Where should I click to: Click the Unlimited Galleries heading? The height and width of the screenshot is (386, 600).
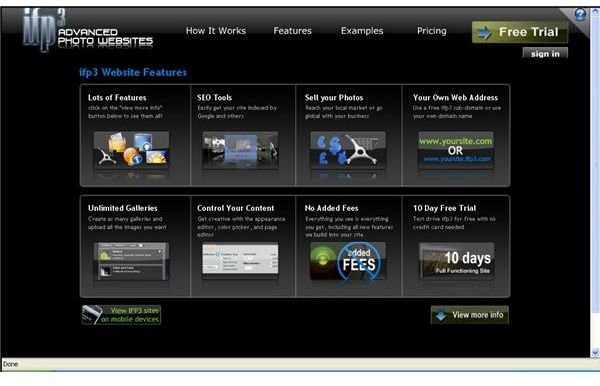123,208
